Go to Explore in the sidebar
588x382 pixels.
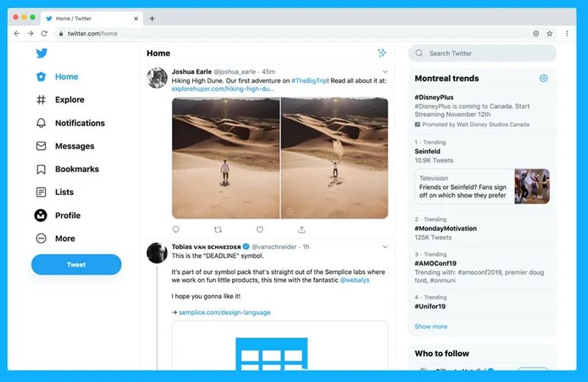[60, 100]
